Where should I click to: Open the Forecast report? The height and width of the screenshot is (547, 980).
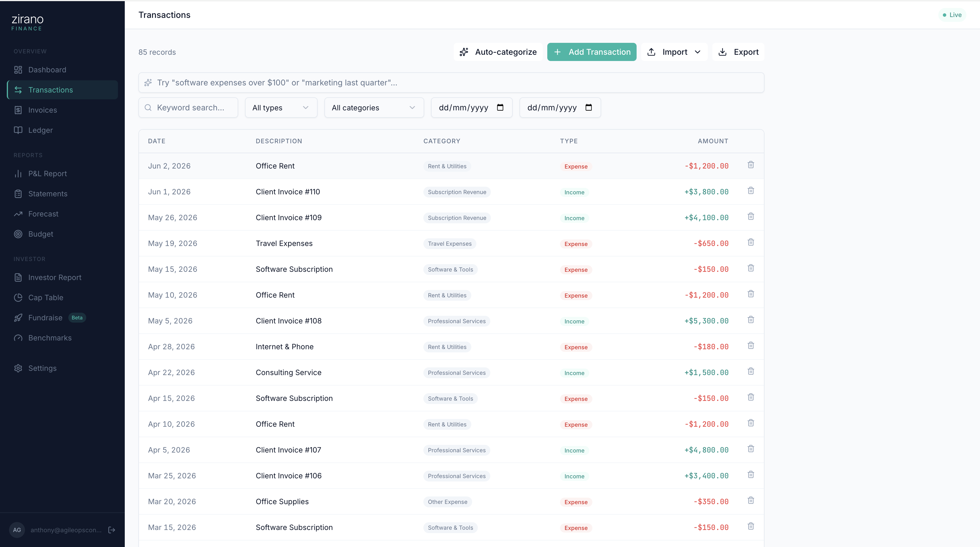pos(62,214)
